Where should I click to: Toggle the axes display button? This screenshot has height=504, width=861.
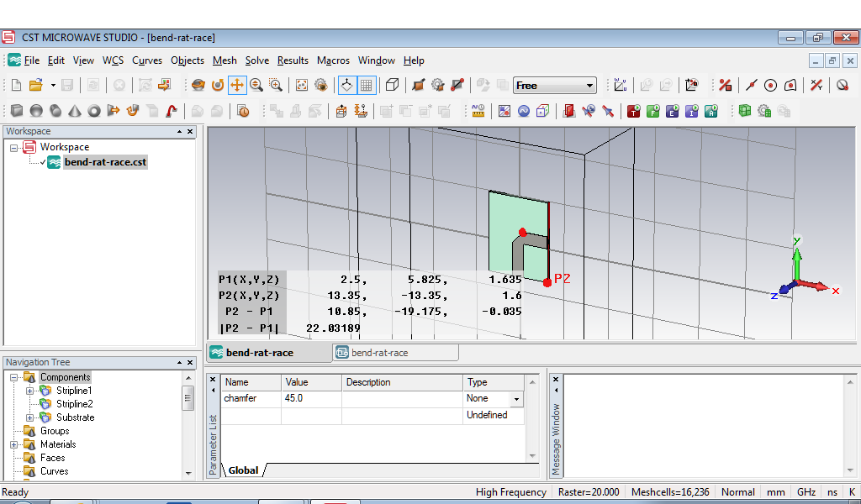[346, 85]
